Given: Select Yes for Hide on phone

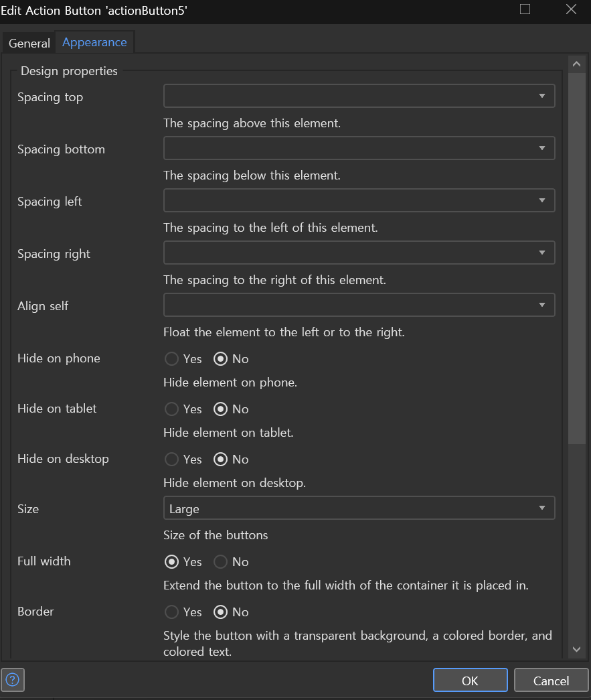Looking at the screenshot, I should [x=172, y=359].
